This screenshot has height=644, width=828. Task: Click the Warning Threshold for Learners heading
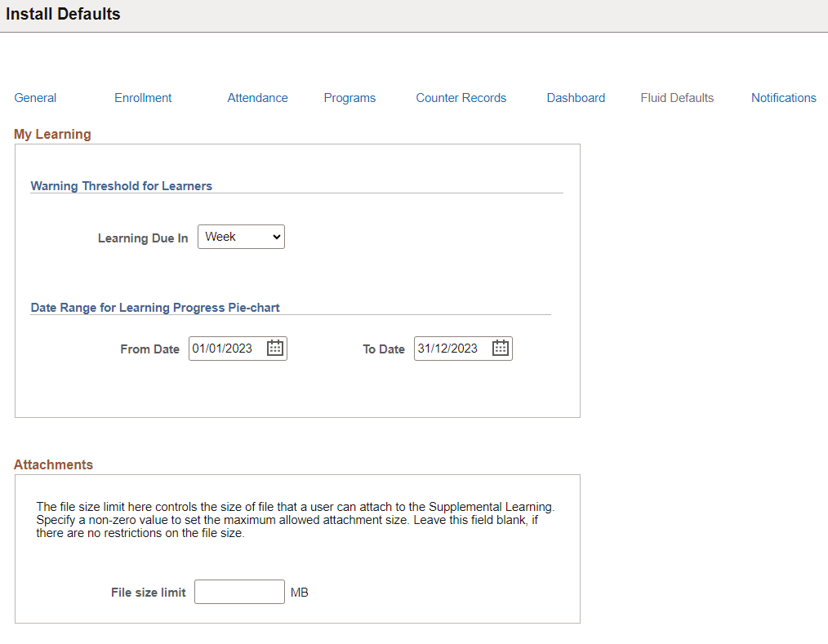122,186
